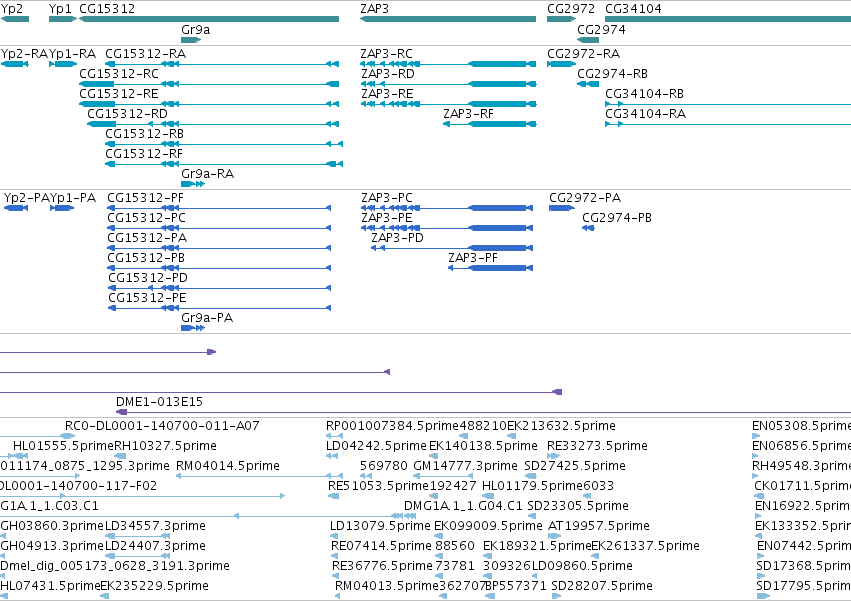The image size is (851, 601).
Task: Click transcript ZAP3-RF
Action: 490,124
